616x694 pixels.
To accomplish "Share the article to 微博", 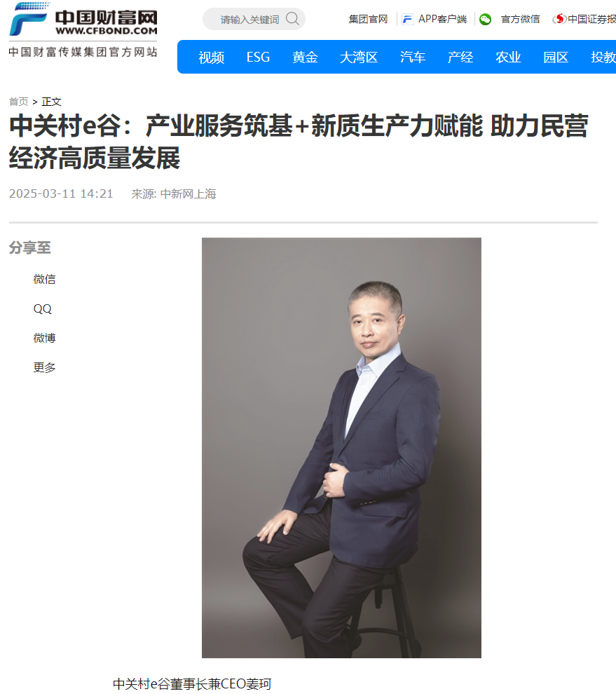I will [44, 338].
